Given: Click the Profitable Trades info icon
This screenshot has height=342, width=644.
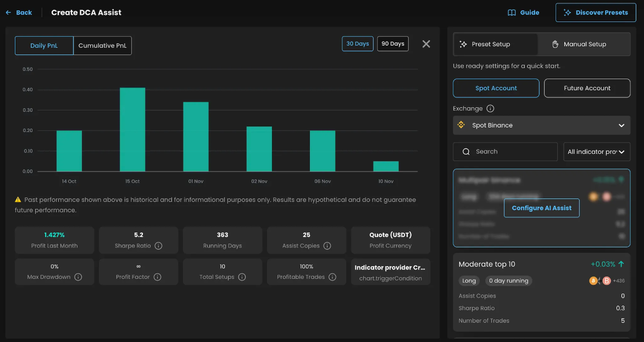Looking at the screenshot, I should 332,277.
